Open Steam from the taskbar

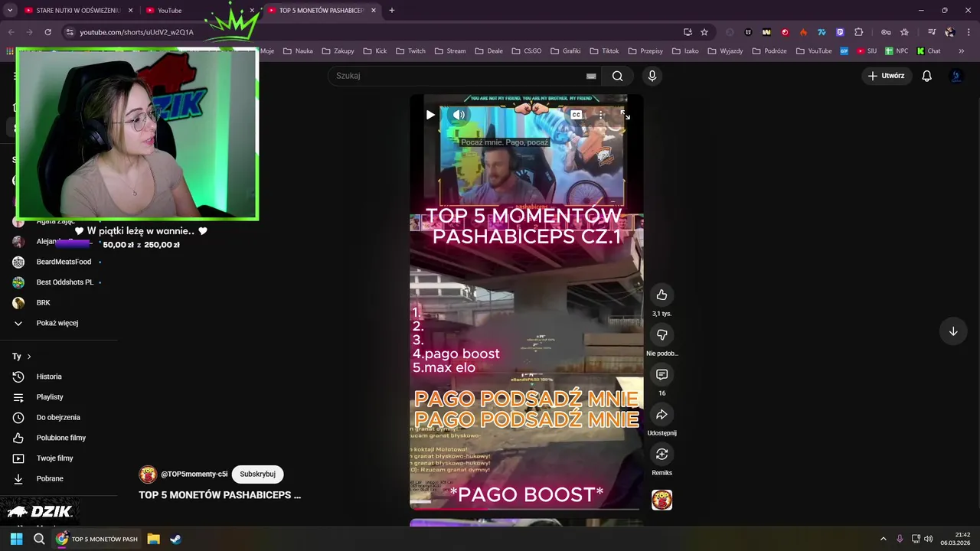[x=175, y=539]
